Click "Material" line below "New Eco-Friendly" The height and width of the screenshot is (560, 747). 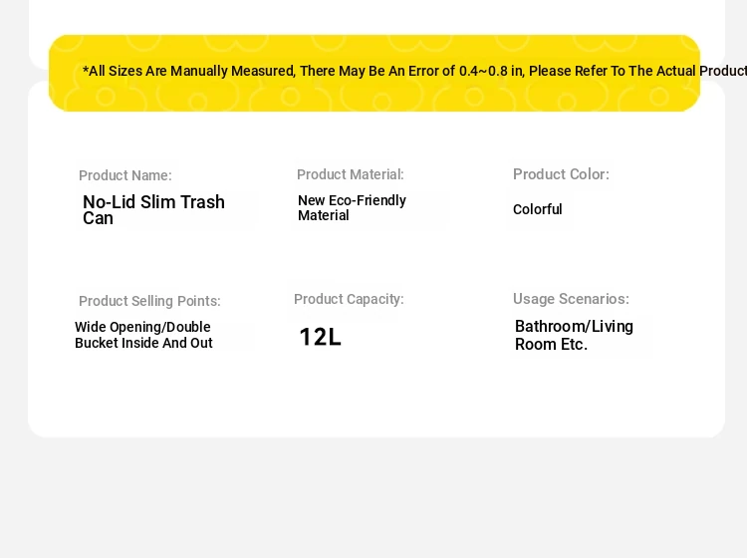tap(324, 215)
